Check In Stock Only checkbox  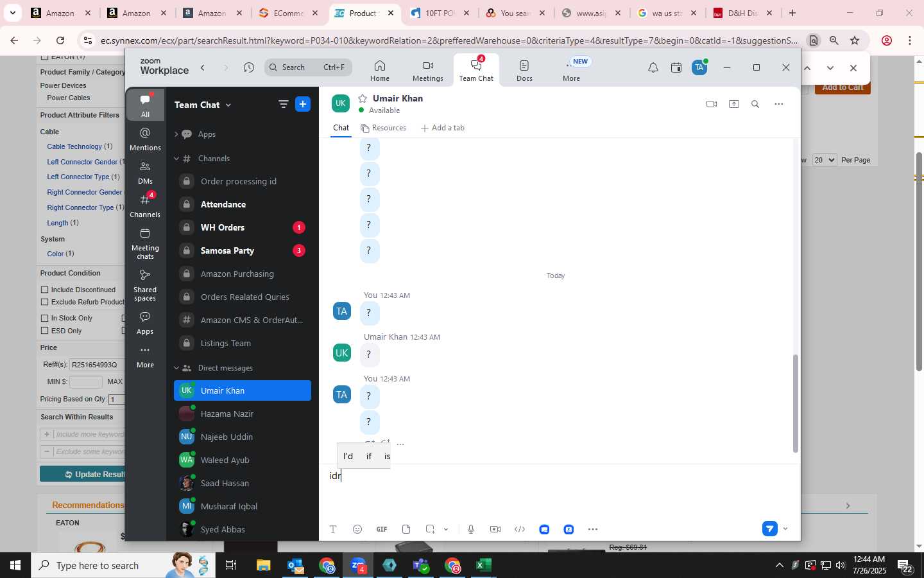(x=45, y=318)
